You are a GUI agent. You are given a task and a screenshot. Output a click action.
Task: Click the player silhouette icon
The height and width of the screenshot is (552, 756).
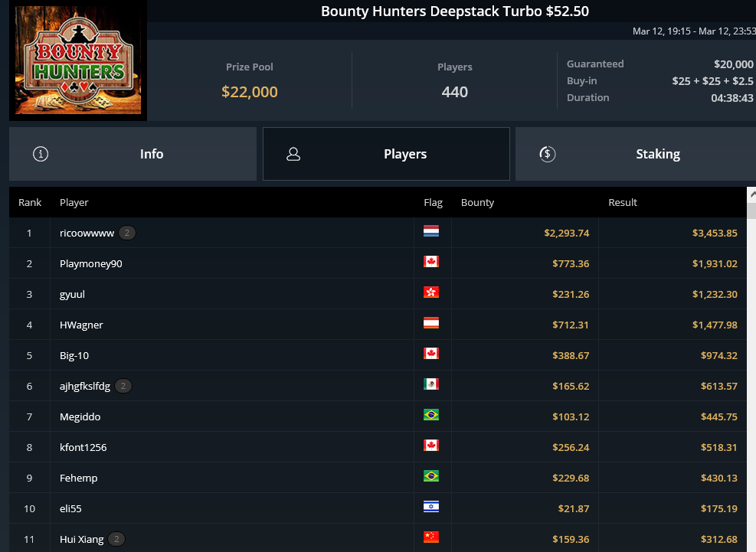tap(293, 154)
